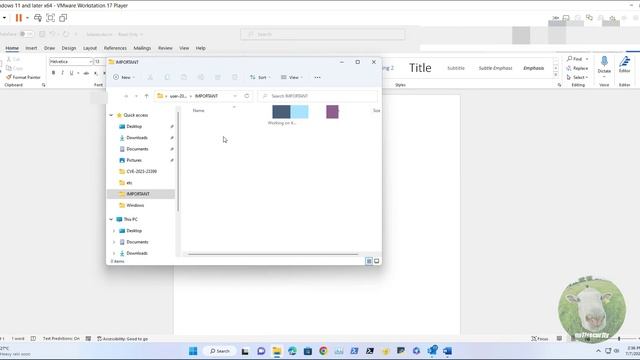Click Send Ctrl+Alt+Del icon in VMware toolbar
The image size is (640, 360).
tap(38, 18)
